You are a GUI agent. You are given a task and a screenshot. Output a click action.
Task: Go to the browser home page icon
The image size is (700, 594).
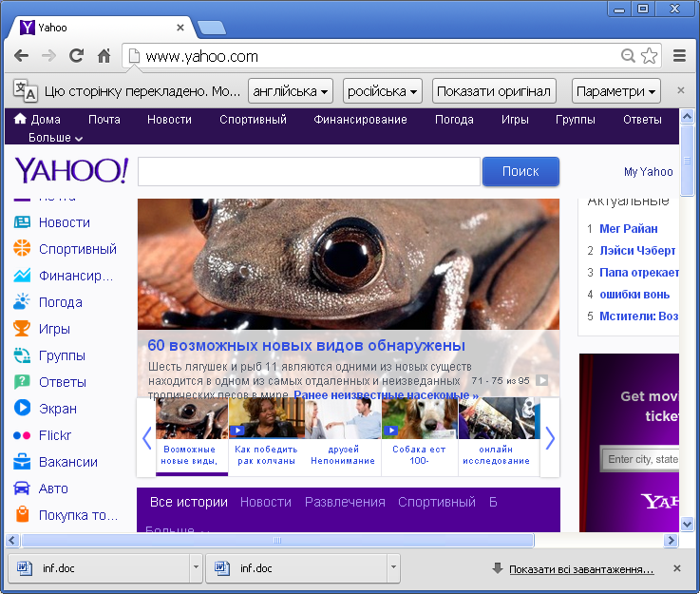(x=104, y=56)
